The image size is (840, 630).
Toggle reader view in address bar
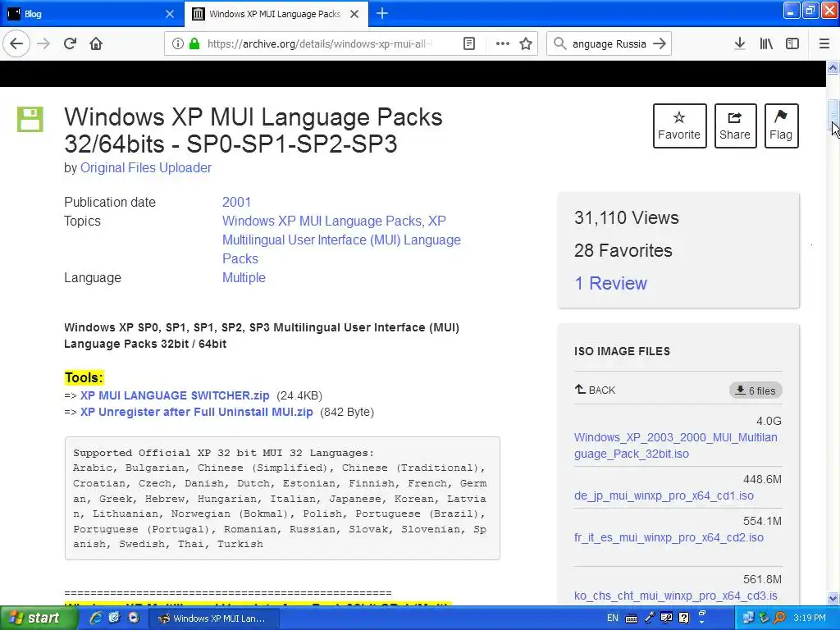[468, 43]
